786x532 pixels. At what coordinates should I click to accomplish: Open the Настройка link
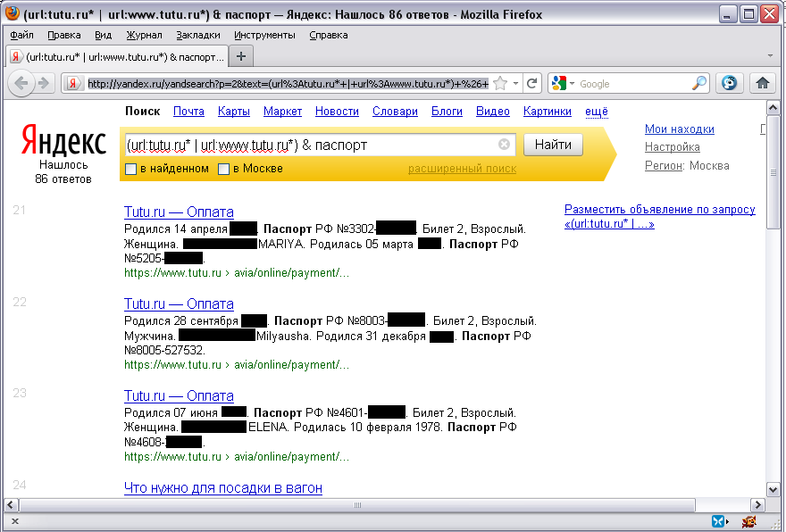click(673, 147)
